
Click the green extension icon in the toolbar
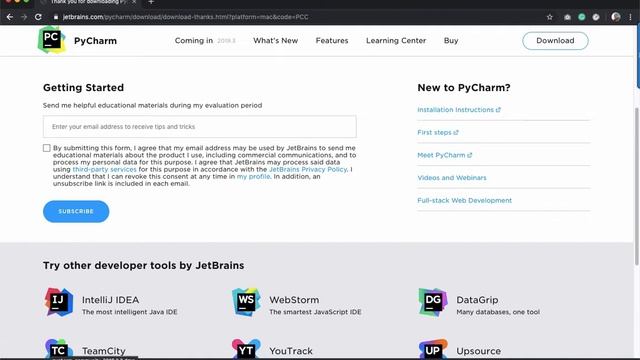[x=582, y=17]
